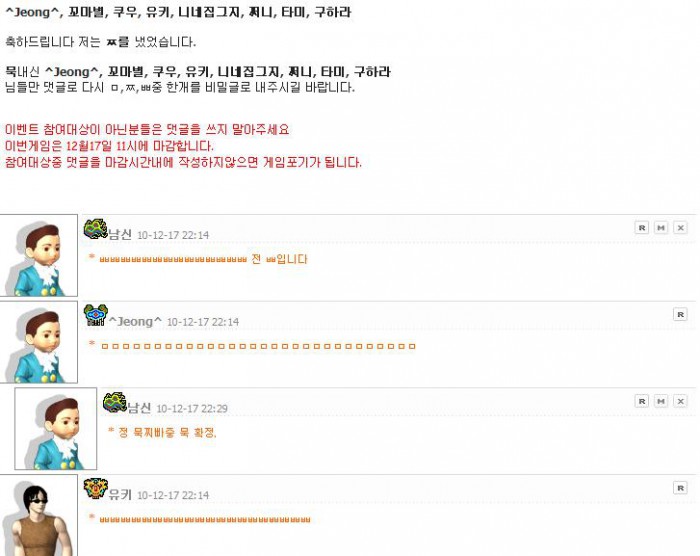Delete 남신's 22:29 comment with the X icon
The width and height of the screenshot is (700, 556).
tap(680, 401)
